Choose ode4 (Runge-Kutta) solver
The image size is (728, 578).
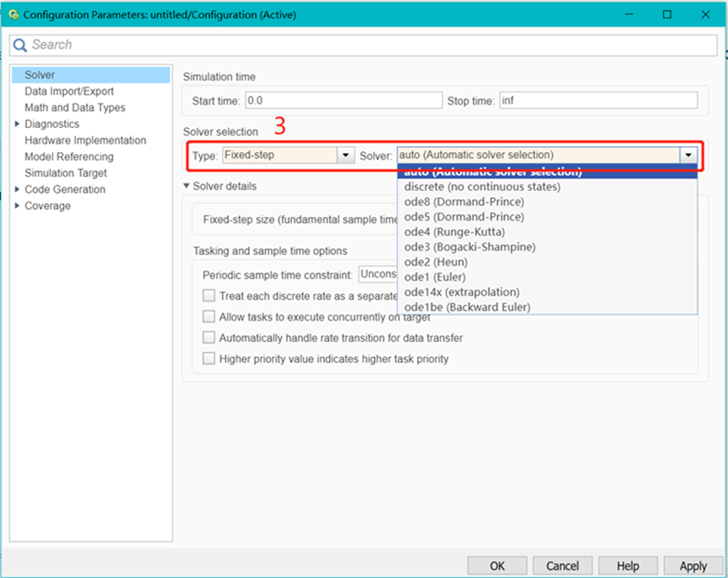548,232
